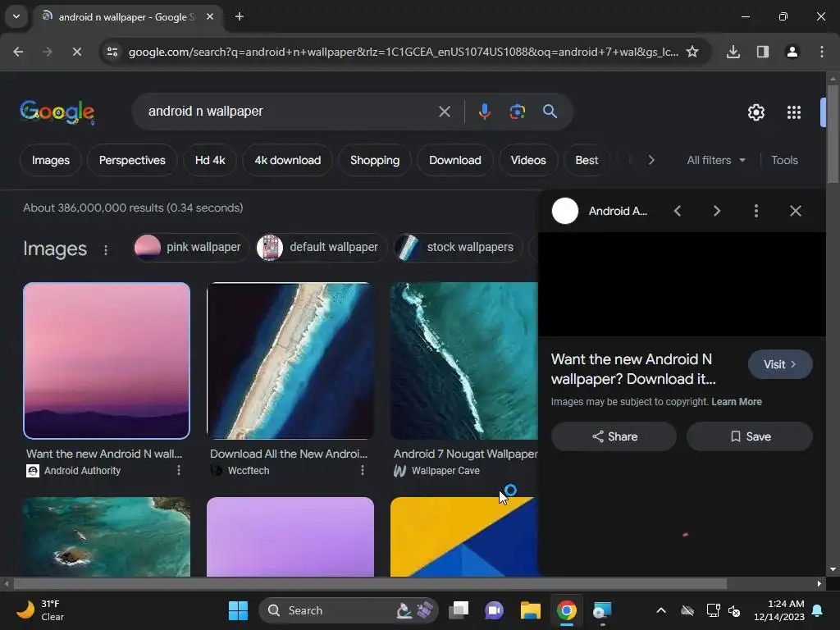Open the purple gradient wallpaper thumbnail
Viewport: 840px width, 630px height.
coord(290,536)
